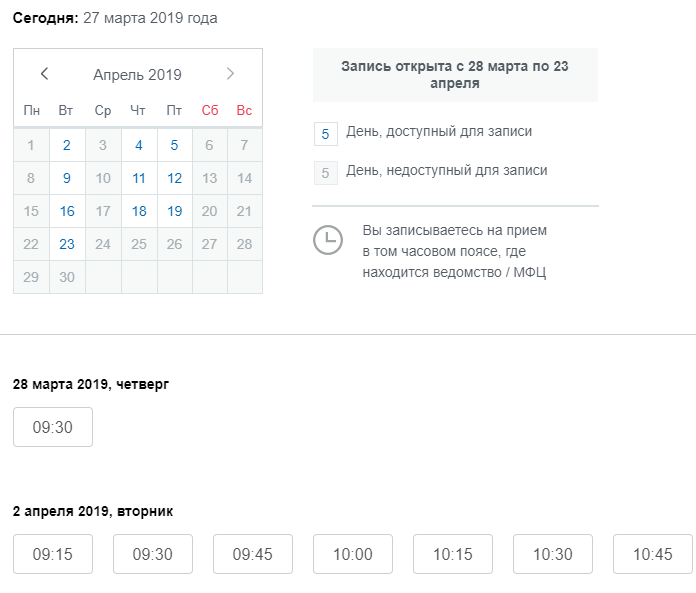
Task: Select April 23 in the calendar
Action: (67, 244)
